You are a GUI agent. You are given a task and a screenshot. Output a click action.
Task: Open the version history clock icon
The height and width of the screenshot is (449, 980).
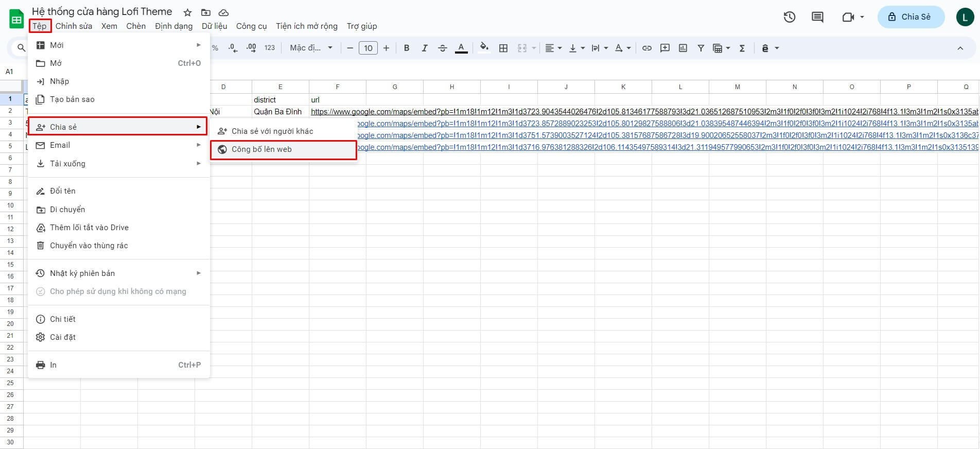(789, 17)
